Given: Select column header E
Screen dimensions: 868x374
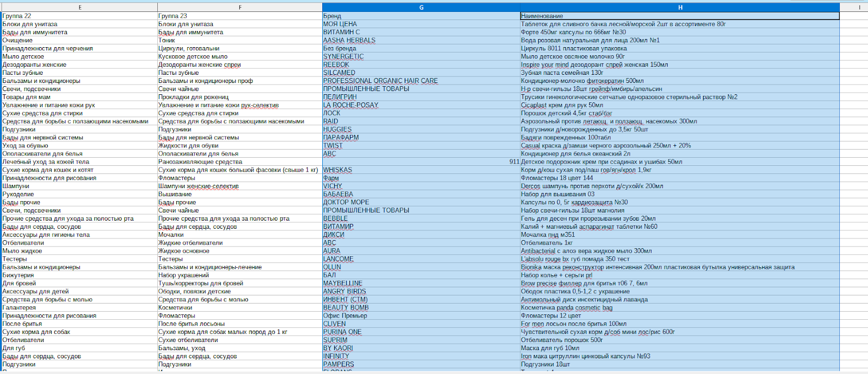Looking at the screenshot, I should (x=80, y=8).
